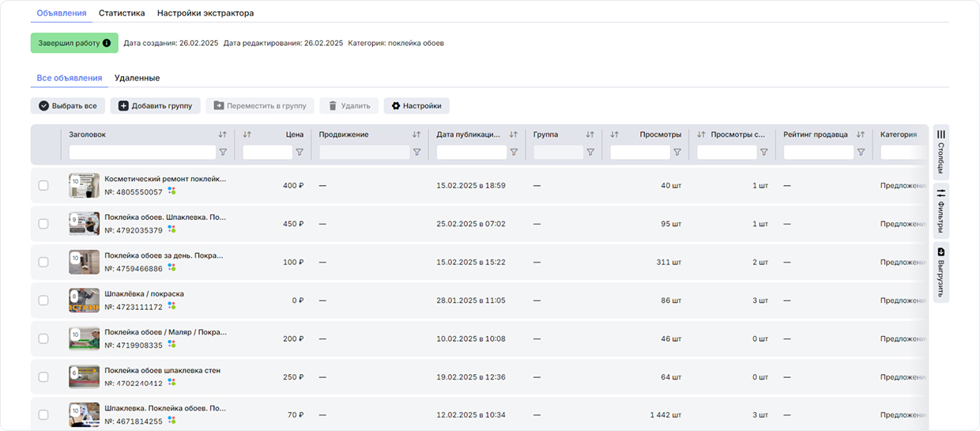Click the info icon in Завершил работу badge
Viewport: 980px width, 431px height.
pyautogui.click(x=107, y=43)
